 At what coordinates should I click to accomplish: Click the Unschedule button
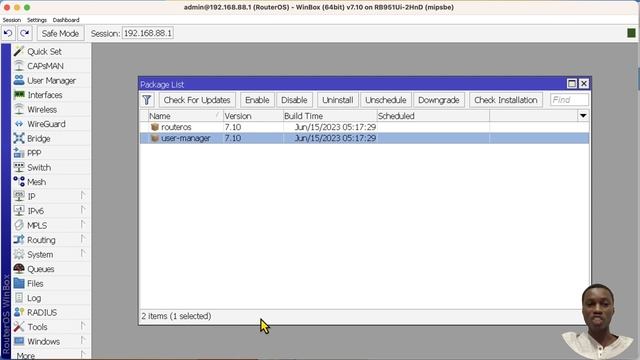385,100
